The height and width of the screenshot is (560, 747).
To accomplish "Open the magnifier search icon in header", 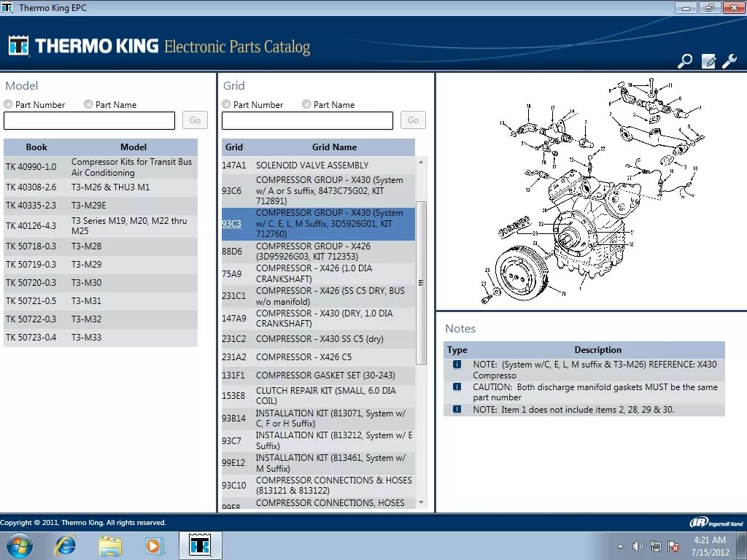I will (685, 61).
